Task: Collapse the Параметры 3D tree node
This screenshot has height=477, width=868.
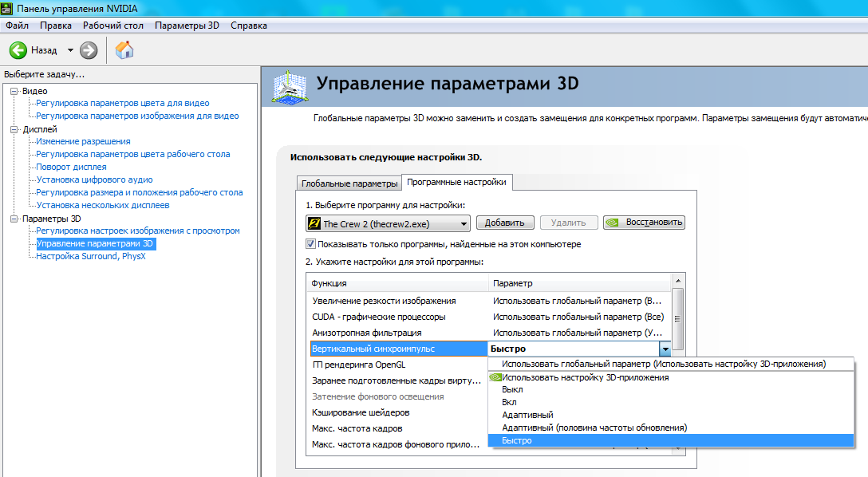Action: [x=14, y=219]
